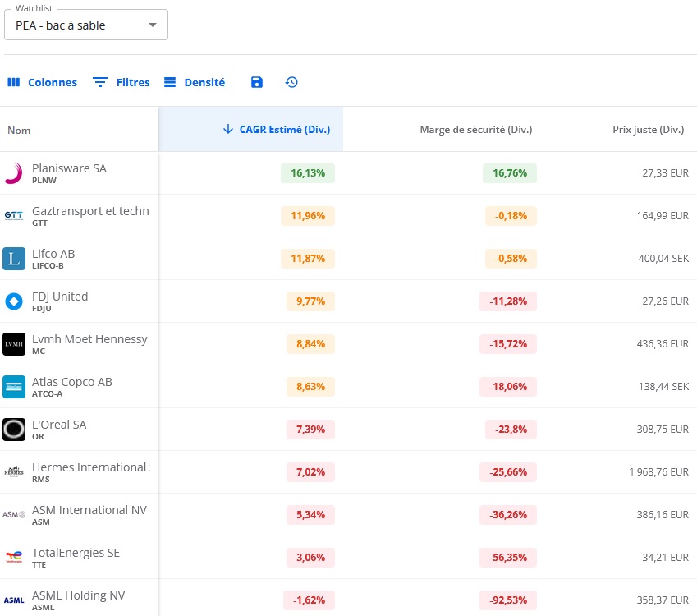Click the LVMH company logo
This screenshot has height=616, width=697.
click(14, 344)
